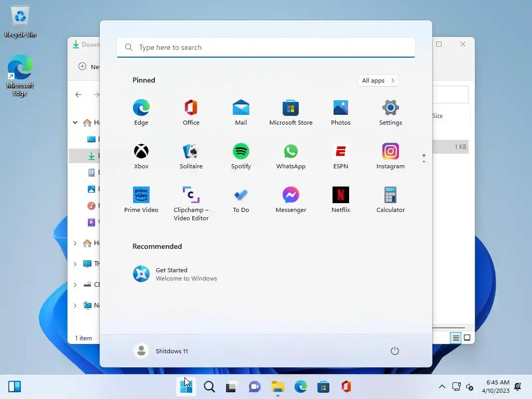Click the Back arrow in File Explorer
The image size is (532, 399).
[x=78, y=95]
